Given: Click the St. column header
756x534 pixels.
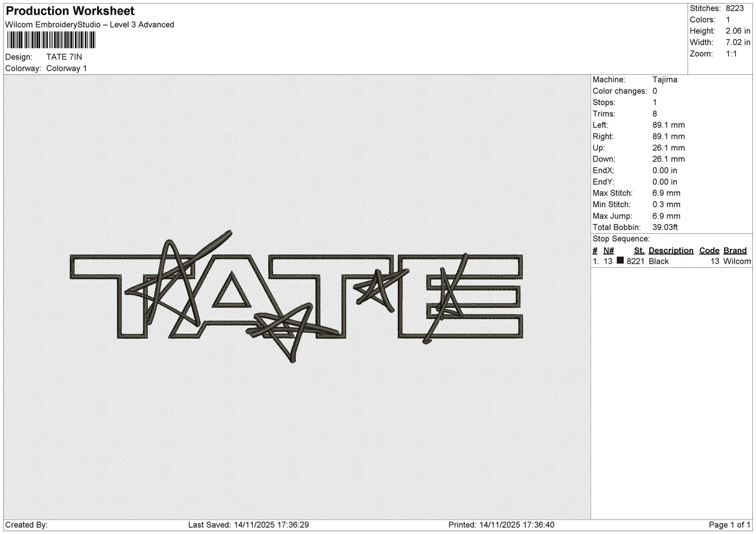Looking at the screenshot, I should coord(639,251).
